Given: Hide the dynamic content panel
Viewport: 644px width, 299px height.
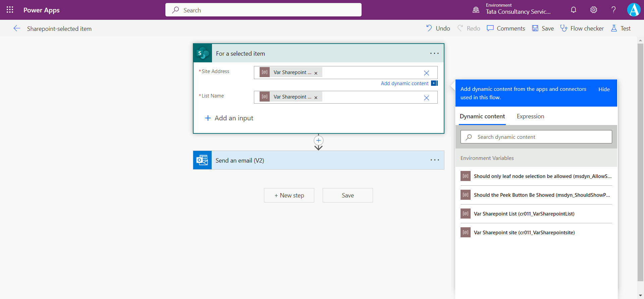Looking at the screenshot, I should pyautogui.click(x=604, y=89).
